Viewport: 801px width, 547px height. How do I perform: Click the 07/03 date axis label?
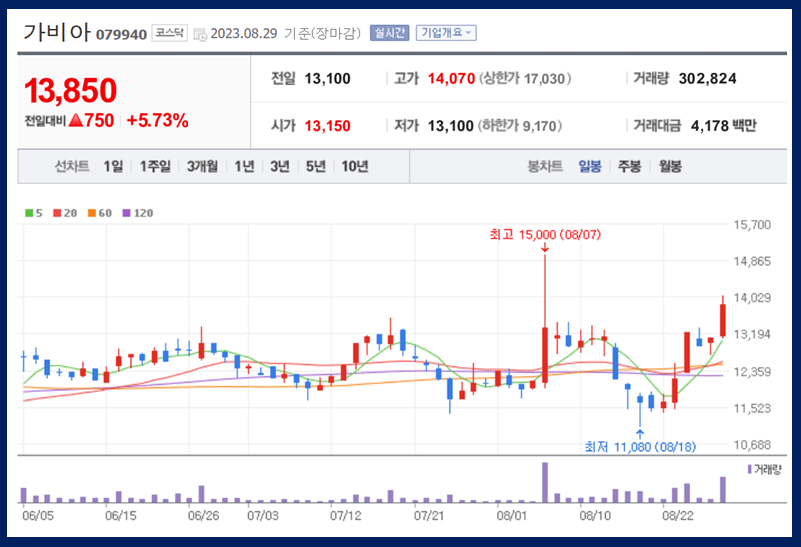263,515
